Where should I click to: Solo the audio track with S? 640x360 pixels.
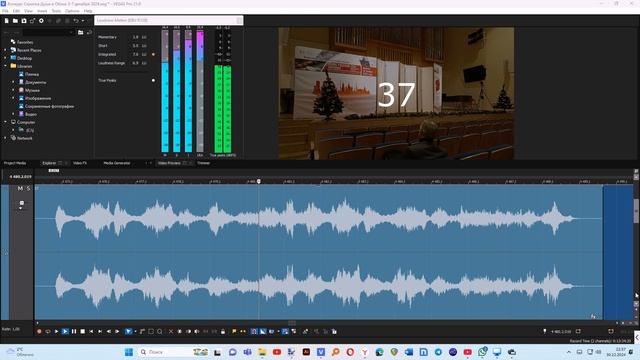28,188
